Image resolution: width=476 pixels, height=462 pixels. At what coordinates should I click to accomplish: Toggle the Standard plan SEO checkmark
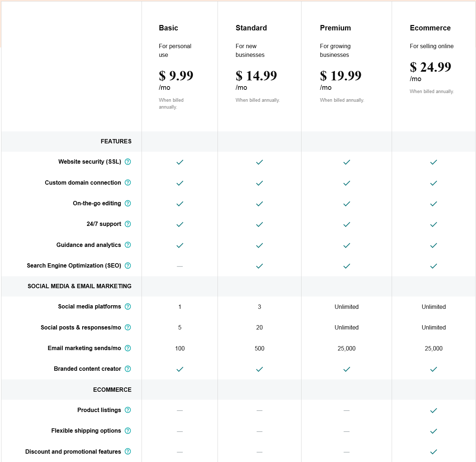(x=259, y=266)
